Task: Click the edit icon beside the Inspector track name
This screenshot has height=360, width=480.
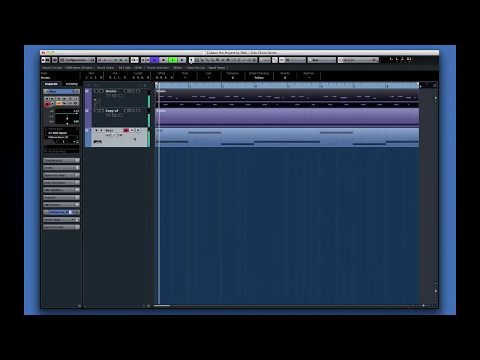Action: tap(77, 91)
